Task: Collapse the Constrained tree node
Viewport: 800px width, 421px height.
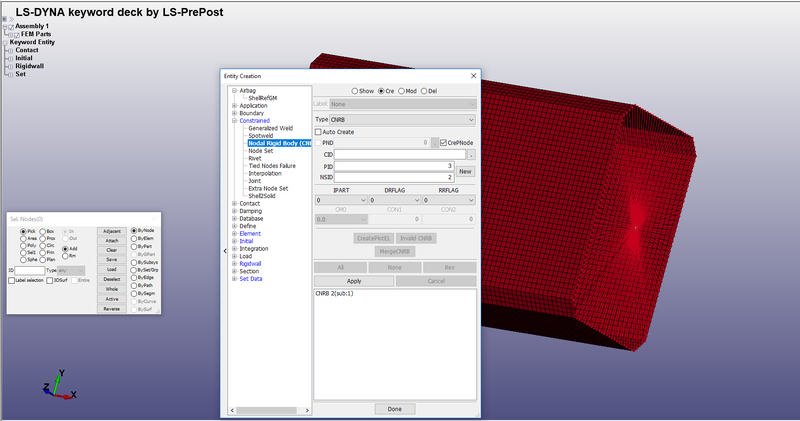Action: pos(234,121)
